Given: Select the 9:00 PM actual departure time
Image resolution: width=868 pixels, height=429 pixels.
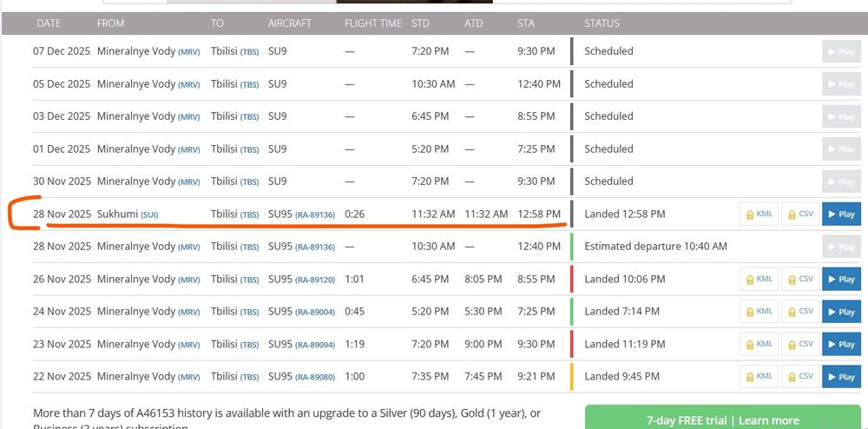Looking at the screenshot, I should point(483,344).
